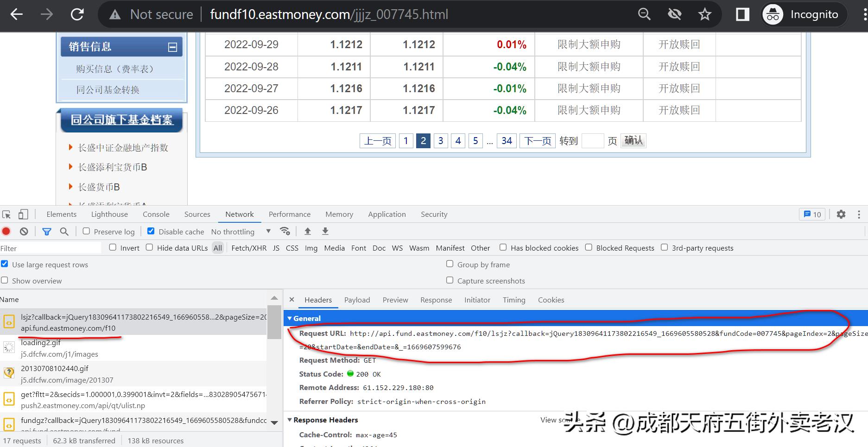The image size is (868, 447).
Task: Go to page 34 of results
Action: [x=507, y=141]
